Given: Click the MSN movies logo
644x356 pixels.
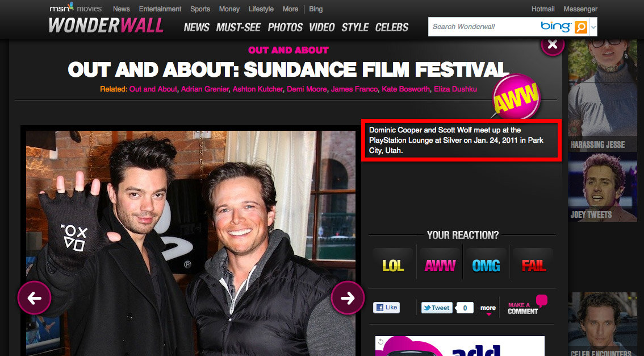Looking at the screenshot, I should tap(76, 8).
